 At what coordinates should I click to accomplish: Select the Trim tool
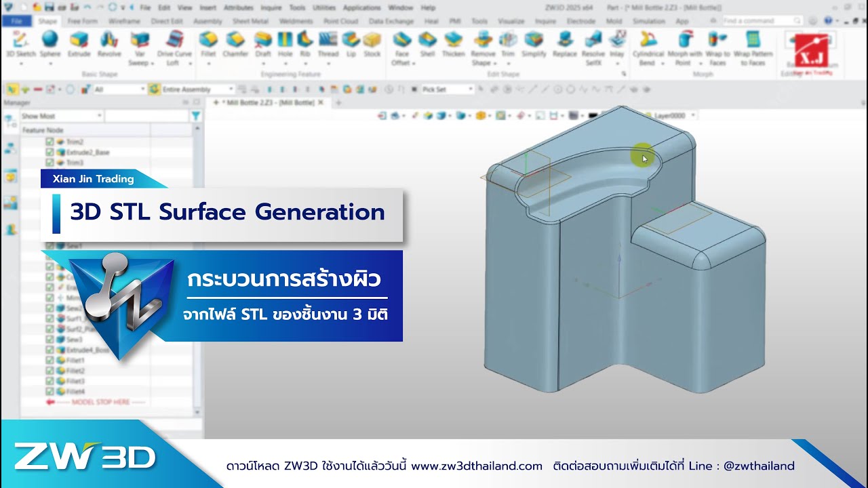point(508,43)
